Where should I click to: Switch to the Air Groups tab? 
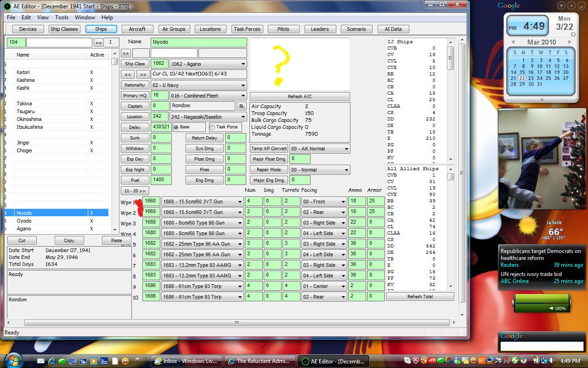click(x=174, y=29)
